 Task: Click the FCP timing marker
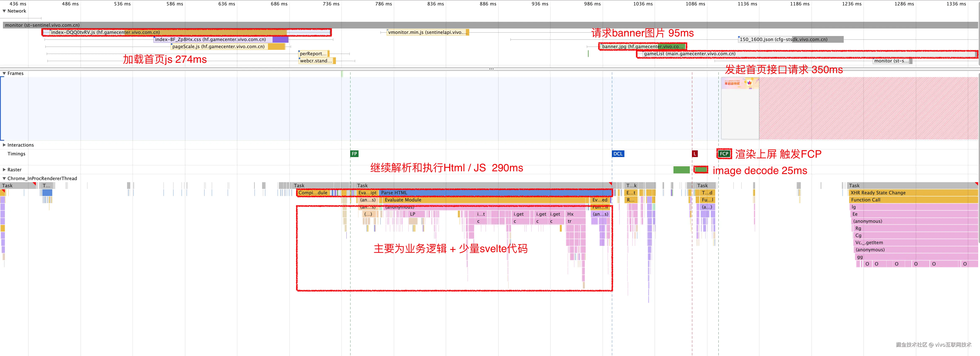pos(724,153)
